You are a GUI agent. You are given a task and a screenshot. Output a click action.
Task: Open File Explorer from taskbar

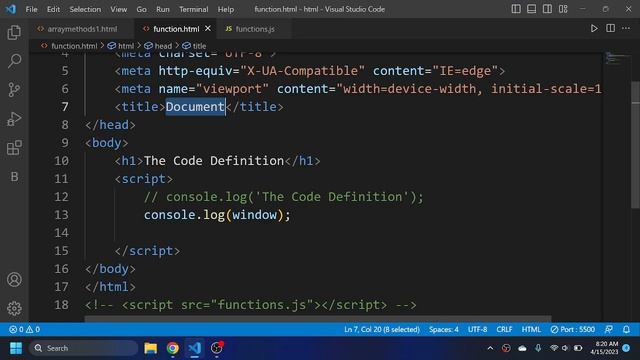151,348
